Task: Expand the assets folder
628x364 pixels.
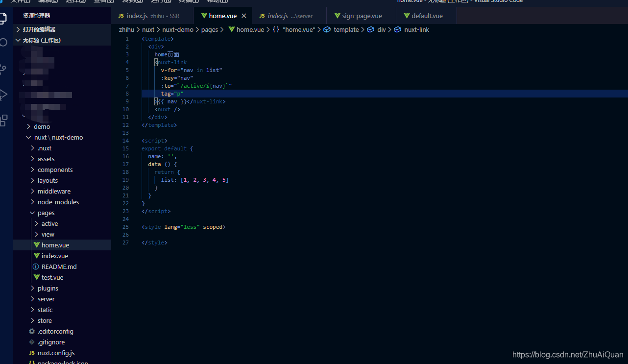Action: point(62,159)
